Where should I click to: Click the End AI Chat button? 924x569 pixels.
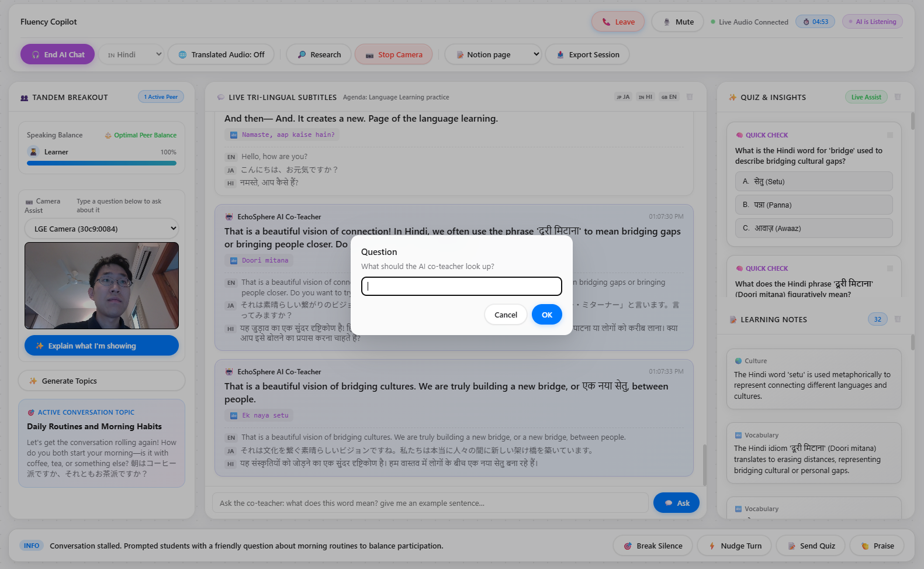point(57,54)
